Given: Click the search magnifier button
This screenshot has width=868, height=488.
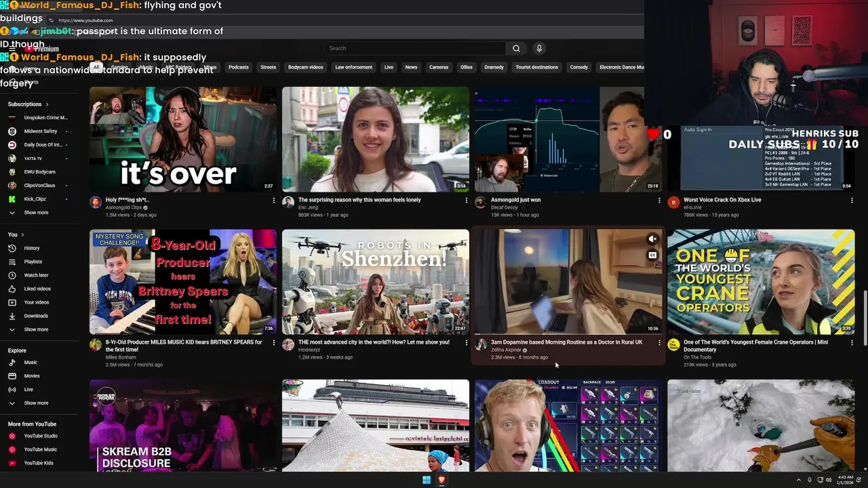Looking at the screenshot, I should click(516, 48).
